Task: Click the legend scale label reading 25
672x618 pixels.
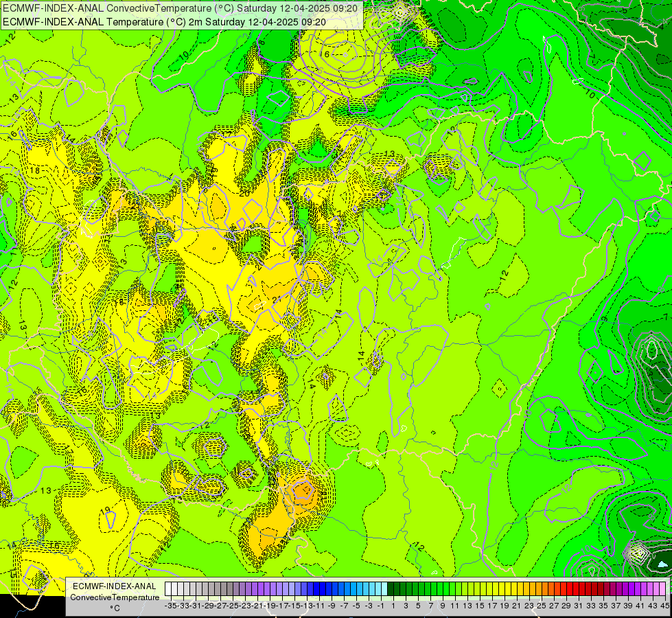Action: (x=542, y=606)
